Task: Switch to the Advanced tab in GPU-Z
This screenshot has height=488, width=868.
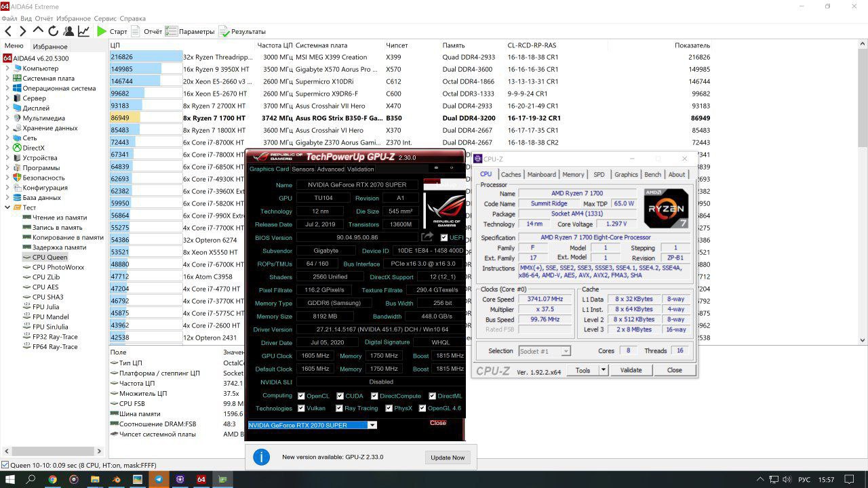Action: [330, 169]
